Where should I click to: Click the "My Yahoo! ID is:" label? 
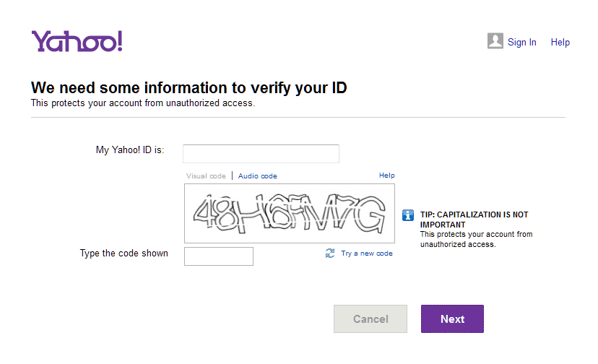tap(130, 150)
